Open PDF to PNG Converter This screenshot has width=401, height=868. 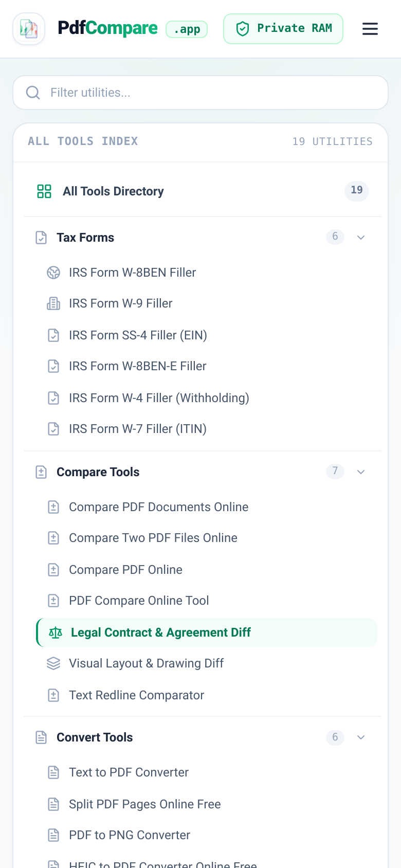[207, 835]
